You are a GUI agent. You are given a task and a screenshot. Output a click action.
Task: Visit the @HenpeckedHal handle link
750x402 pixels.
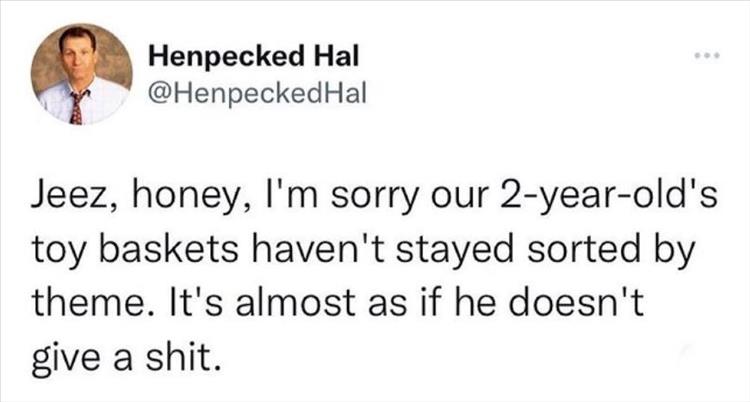258,94
